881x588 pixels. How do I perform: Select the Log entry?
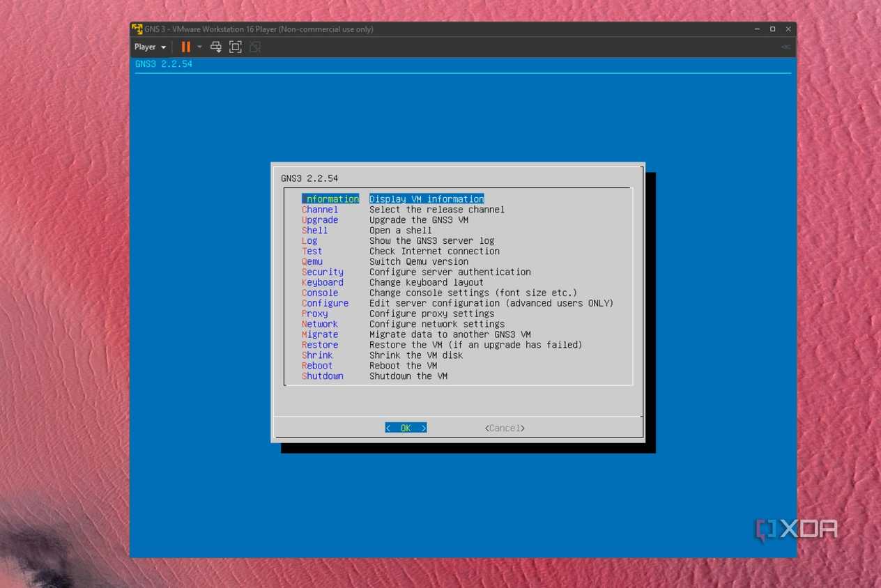[309, 241]
